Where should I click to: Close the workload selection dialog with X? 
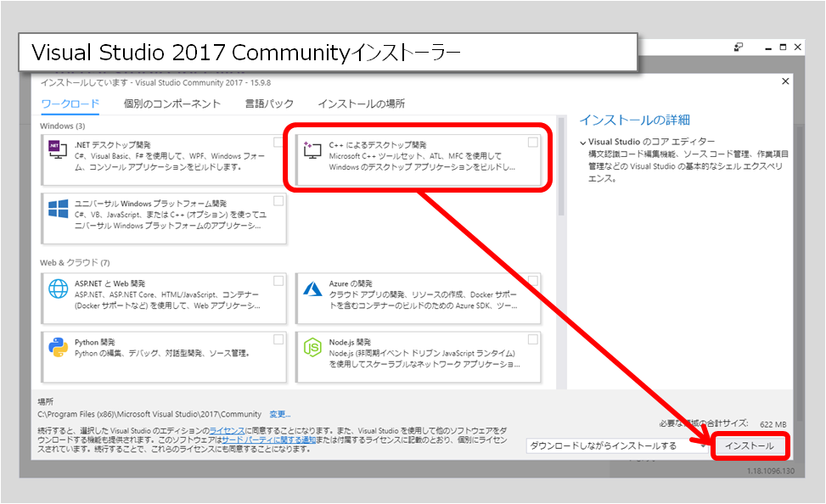coord(785,81)
